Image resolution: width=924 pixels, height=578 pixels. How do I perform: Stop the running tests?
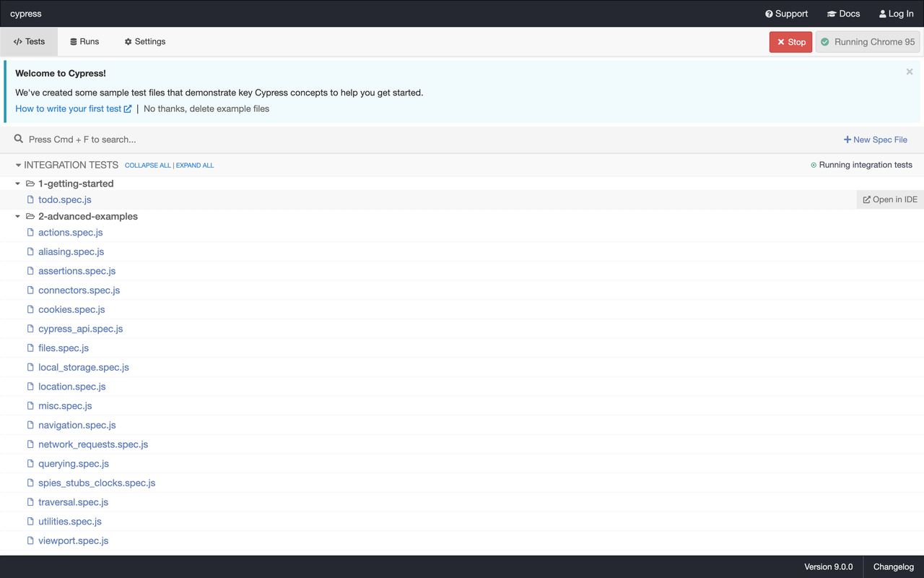(x=790, y=42)
